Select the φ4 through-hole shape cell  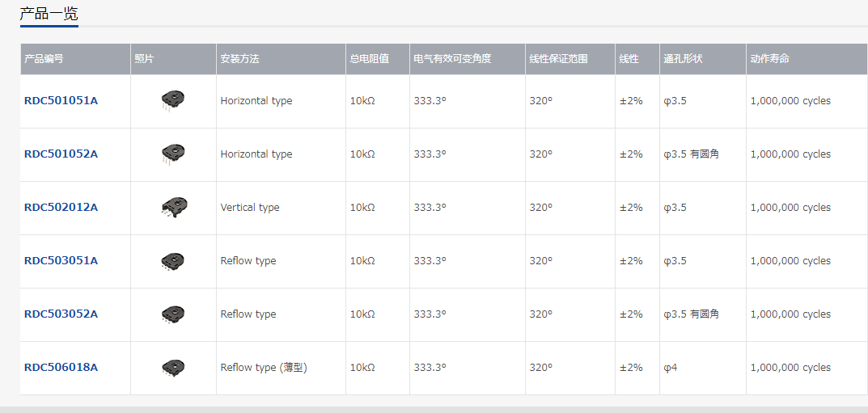pos(671,368)
